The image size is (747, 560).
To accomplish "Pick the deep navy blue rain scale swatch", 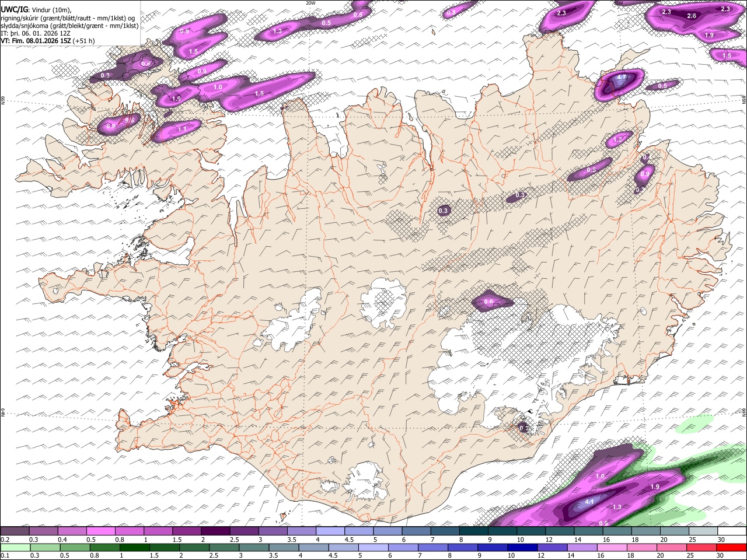I will (522, 547).
